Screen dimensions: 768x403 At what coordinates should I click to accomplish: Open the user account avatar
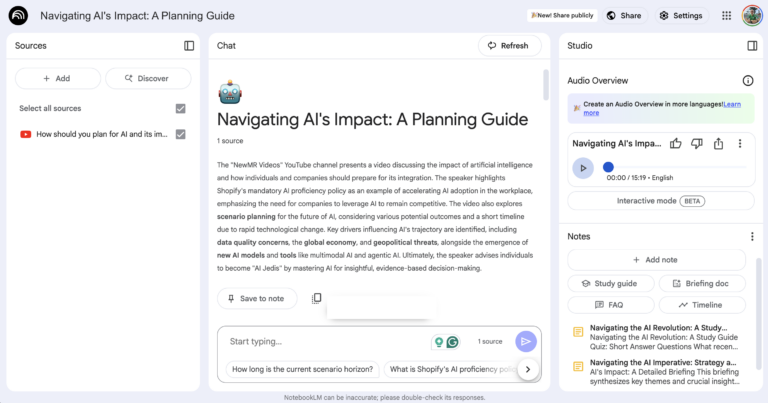tap(752, 16)
